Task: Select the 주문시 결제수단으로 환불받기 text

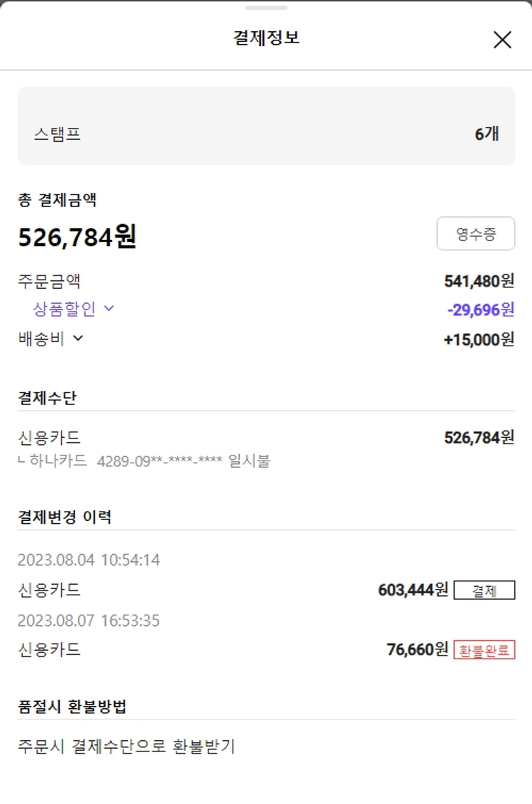Action: (x=126, y=747)
